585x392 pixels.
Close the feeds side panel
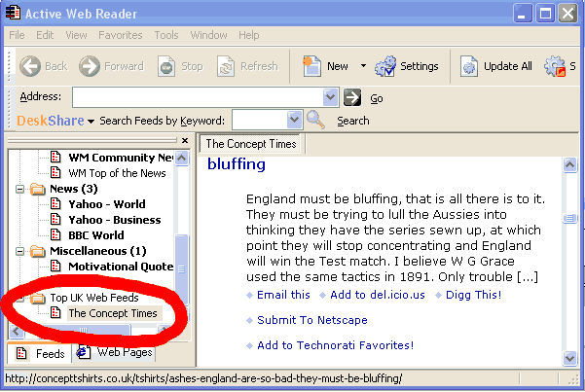tap(185, 141)
